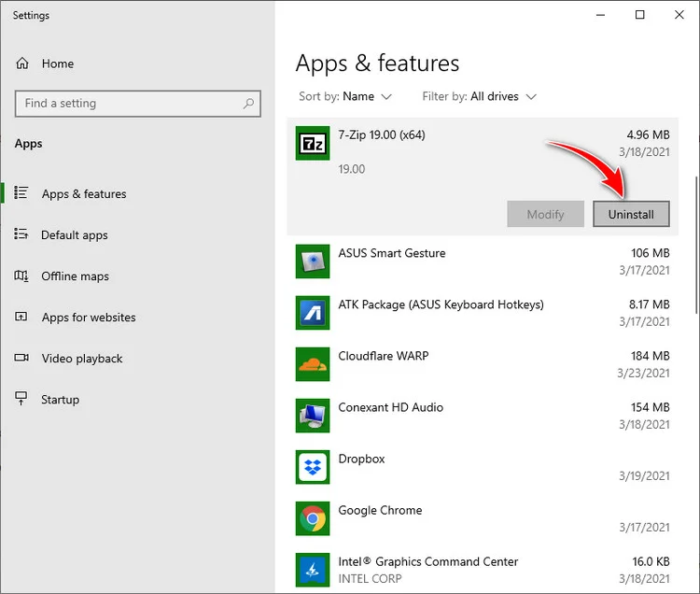700x594 pixels.
Task: Click the INTEL CORP publisher text
Action: point(370,579)
